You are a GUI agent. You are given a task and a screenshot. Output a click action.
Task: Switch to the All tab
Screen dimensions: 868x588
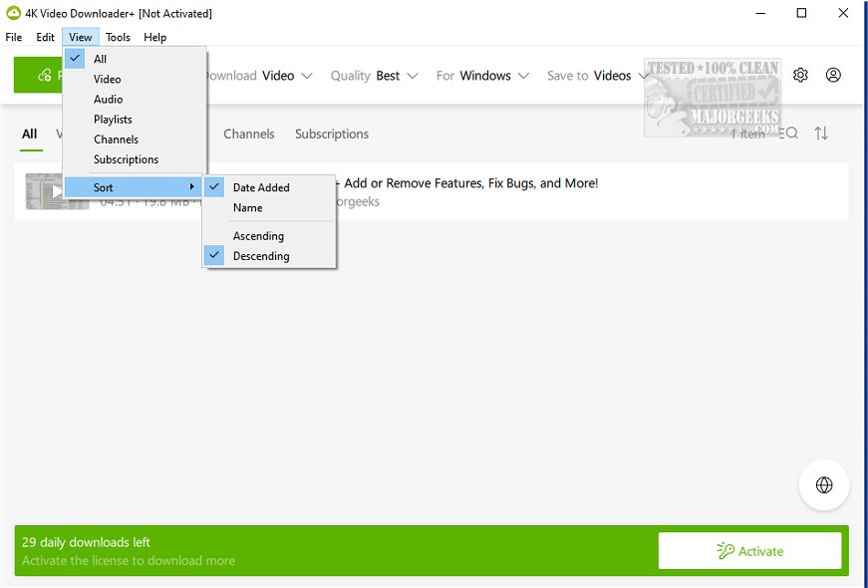click(30, 134)
